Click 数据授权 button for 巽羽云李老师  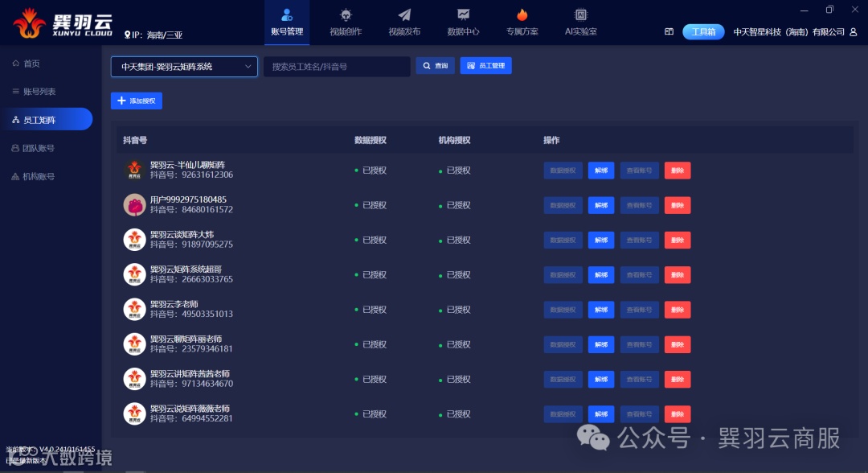pyautogui.click(x=563, y=310)
